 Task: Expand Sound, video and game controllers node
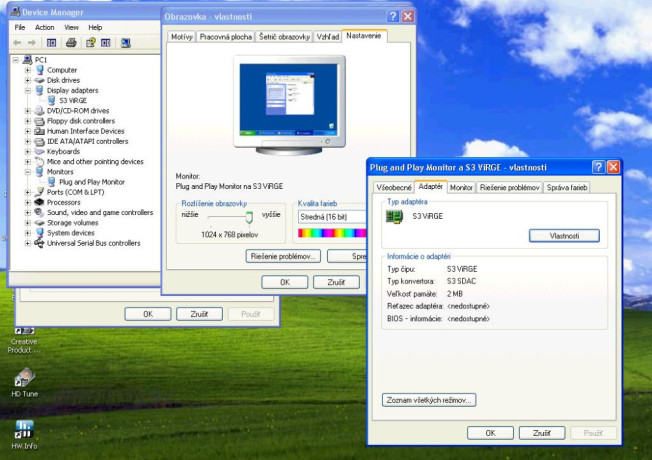(x=27, y=213)
